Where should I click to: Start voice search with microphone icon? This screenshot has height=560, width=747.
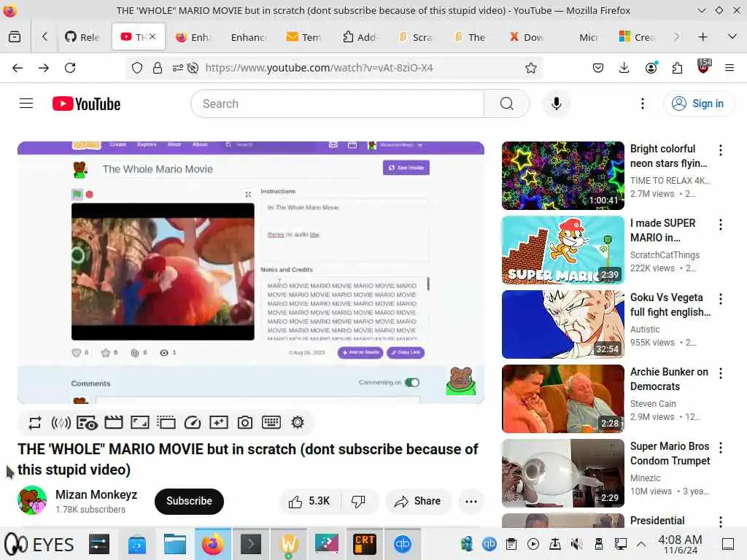557,104
